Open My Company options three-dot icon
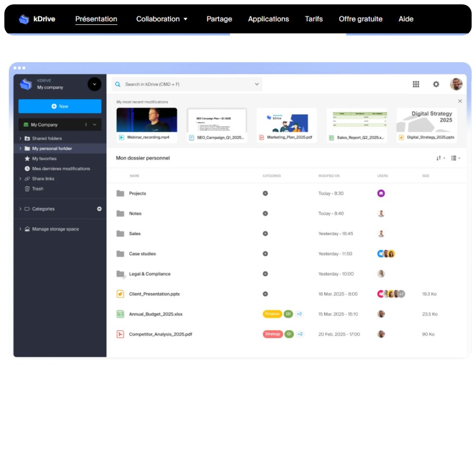This screenshot has width=476, height=476. pyautogui.click(x=86, y=124)
